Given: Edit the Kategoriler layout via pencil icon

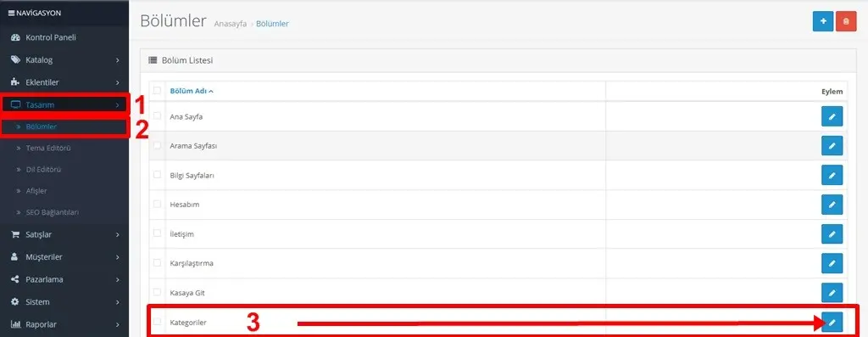Looking at the screenshot, I should tap(832, 322).
